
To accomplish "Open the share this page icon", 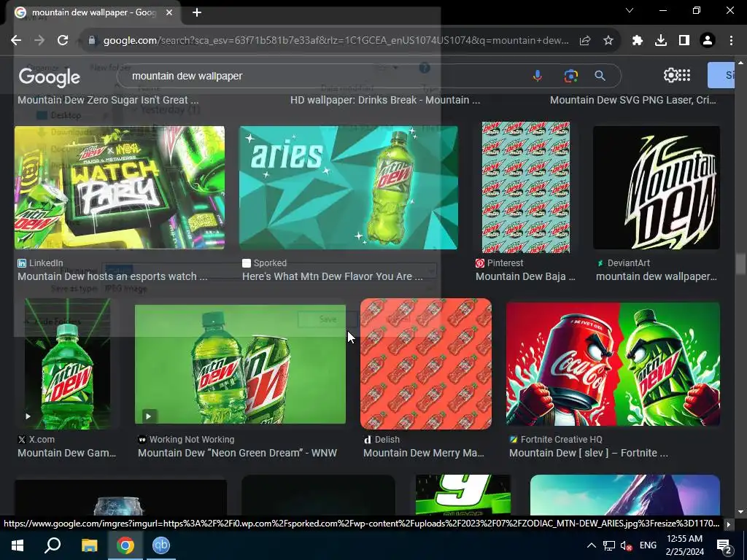I will pyautogui.click(x=585, y=41).
